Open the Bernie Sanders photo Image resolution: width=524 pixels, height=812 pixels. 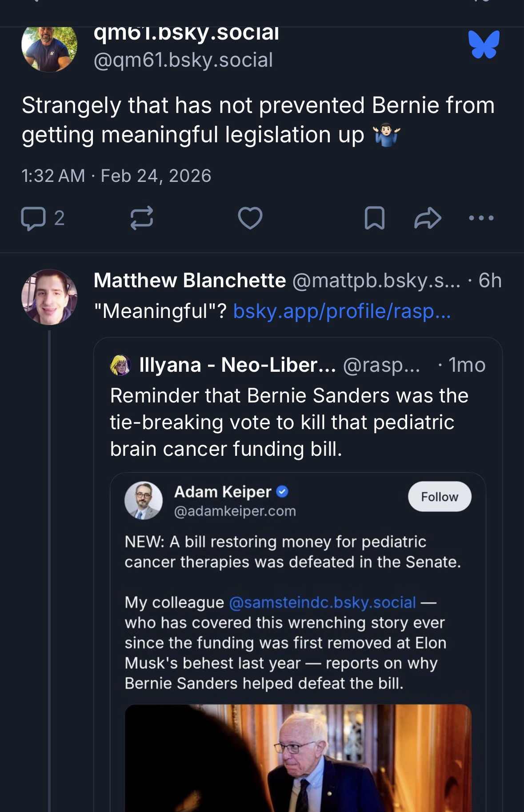[298, 758]
